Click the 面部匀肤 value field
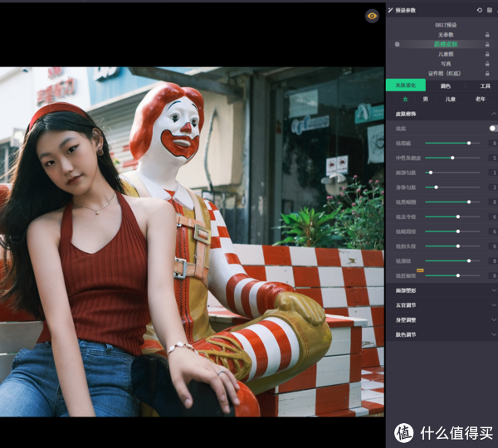 pyautogui.click(x=493, y=173)
